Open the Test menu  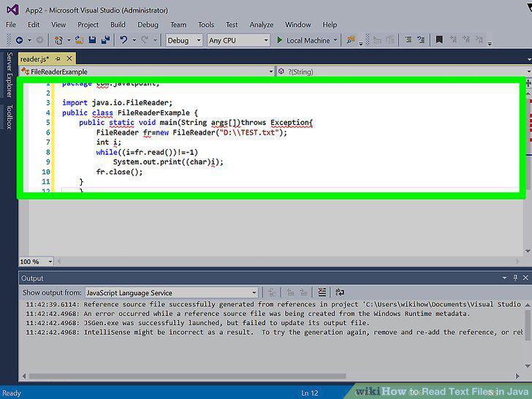(x=232, y=25)
